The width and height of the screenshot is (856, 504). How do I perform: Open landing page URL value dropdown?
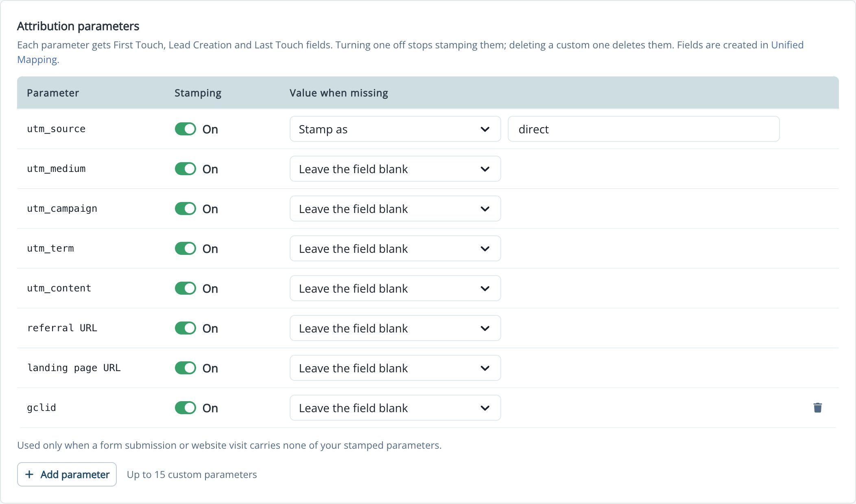click(x=395, y=368)
